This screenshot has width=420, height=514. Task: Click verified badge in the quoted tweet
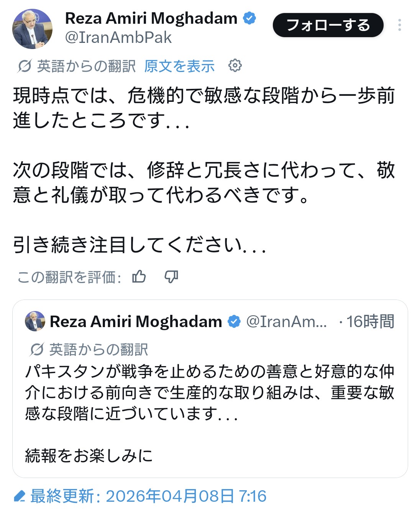point(234,321)
